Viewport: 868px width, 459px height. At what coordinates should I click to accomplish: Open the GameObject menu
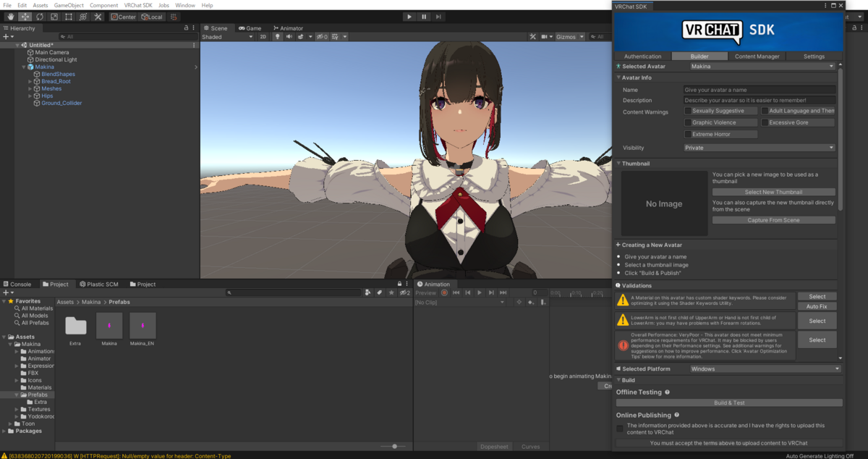[x=69, y=5]
